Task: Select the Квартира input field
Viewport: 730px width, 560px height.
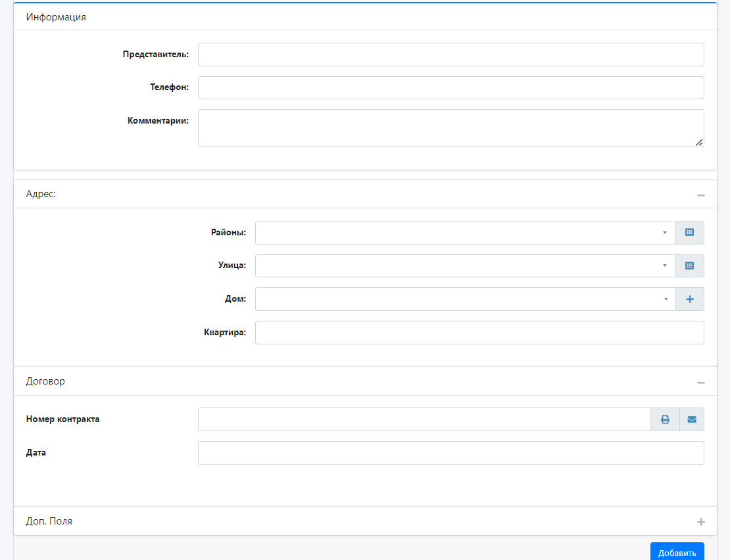Action: [479, 333]
